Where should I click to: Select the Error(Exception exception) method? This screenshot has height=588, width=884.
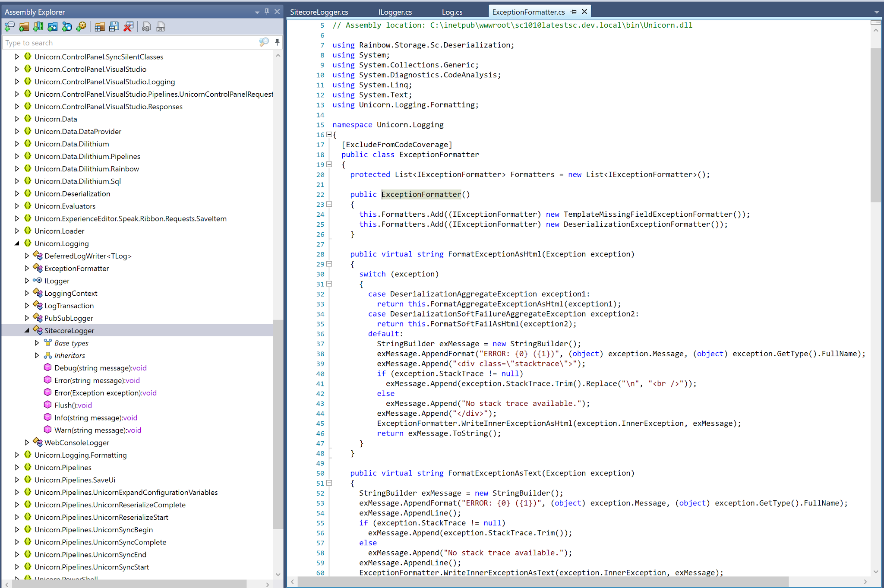(x=105, y=393)
